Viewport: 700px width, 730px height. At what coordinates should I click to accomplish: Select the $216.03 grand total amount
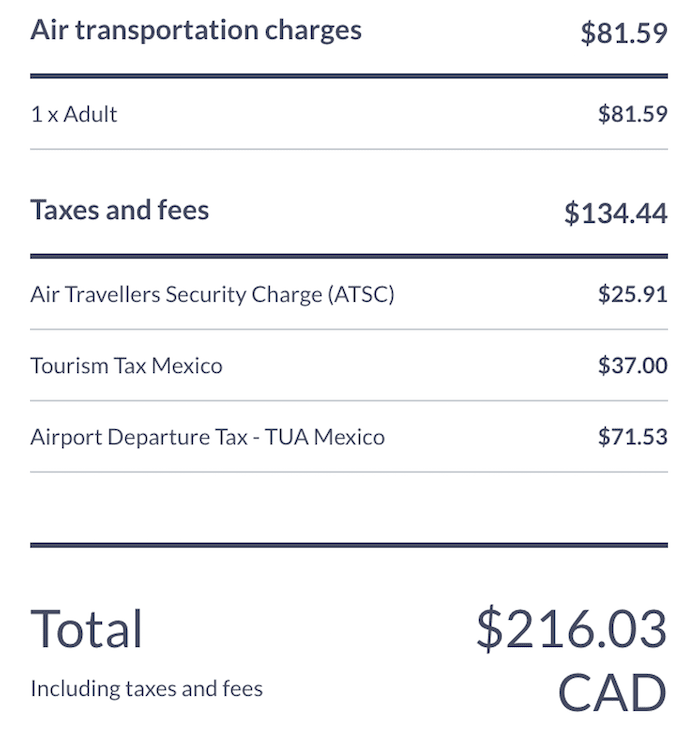coord(572,629)
